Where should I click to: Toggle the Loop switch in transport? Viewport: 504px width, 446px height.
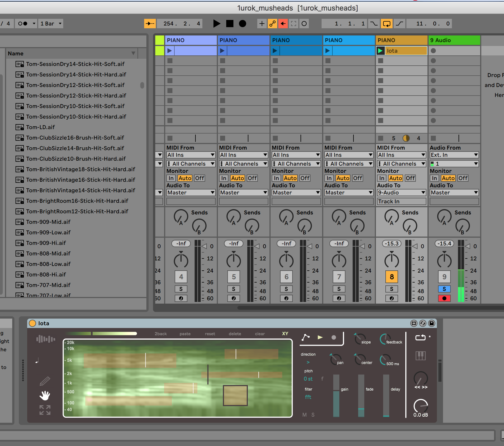tap(386, 24)
